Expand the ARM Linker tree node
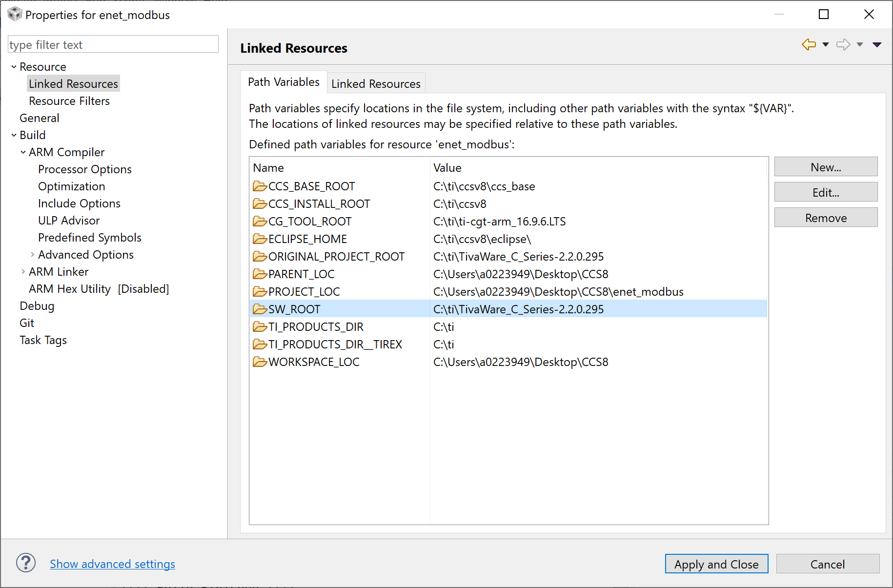Screen dimensions: 893x588 (x=23, y=272)
